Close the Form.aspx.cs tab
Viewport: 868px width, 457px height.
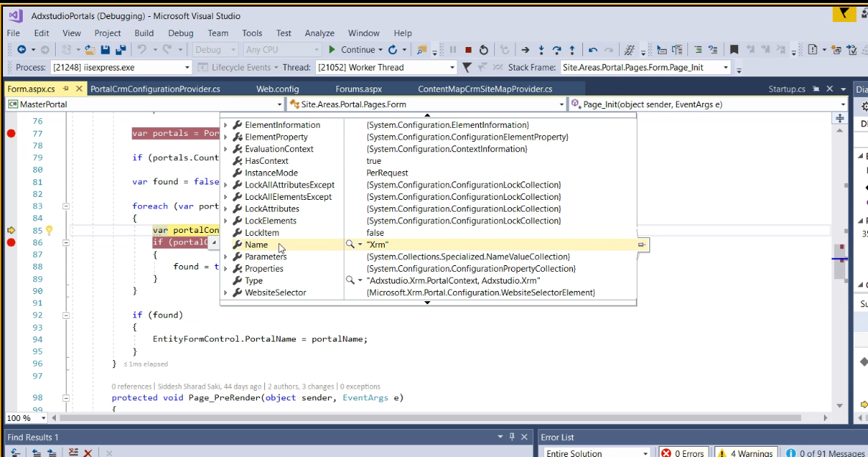[79, 89]
